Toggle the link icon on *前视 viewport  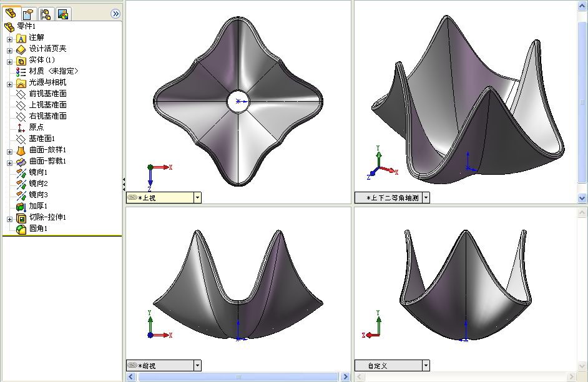pyautogui.click(x=132, y=365)
